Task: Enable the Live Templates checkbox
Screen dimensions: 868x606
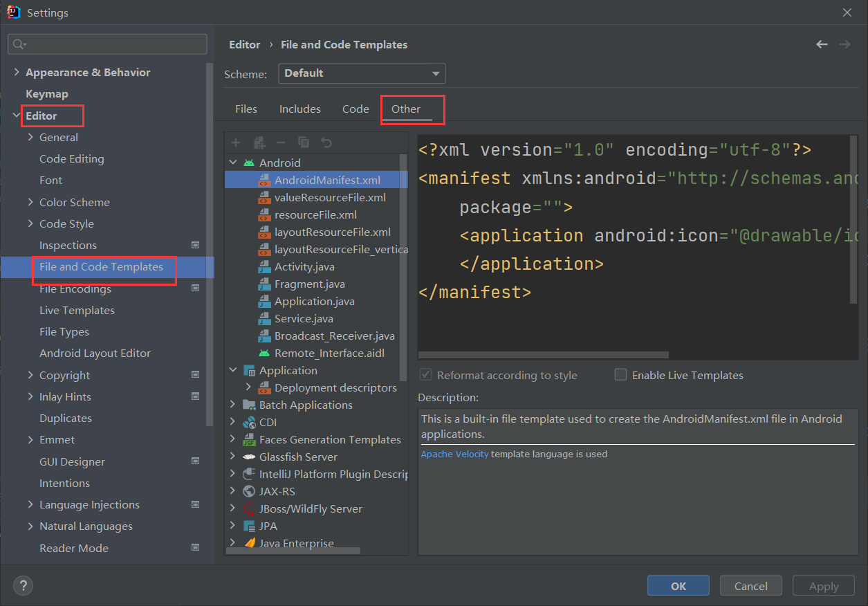Action: click(621, 375)
